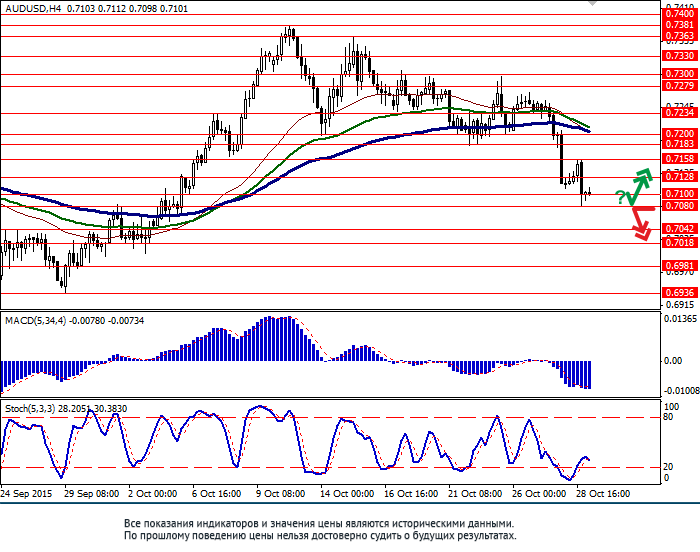Select the 0.7080 support level label

(679, 206)
